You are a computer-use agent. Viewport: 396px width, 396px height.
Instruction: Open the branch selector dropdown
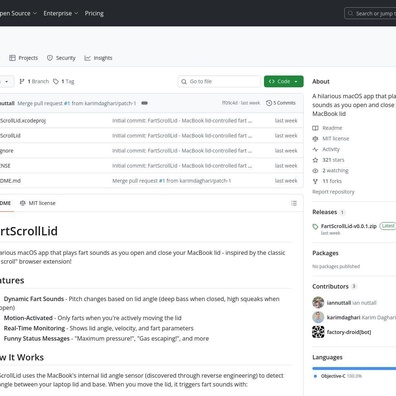pos(7,81)
